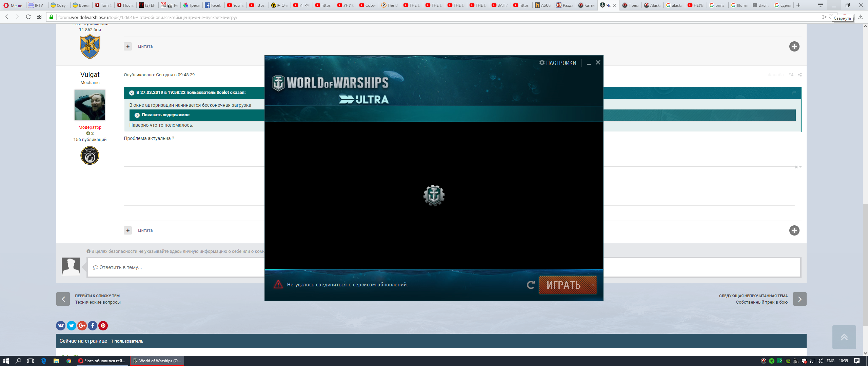Image resolution: width=868 pixels, height=366 pixels.
Task: Click the orange ИГРАТЬ play button
Action: [568, 285]
